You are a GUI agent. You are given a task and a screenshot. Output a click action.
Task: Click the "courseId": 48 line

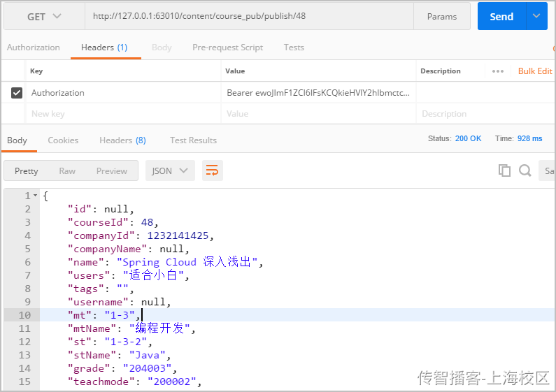point(113,222)
